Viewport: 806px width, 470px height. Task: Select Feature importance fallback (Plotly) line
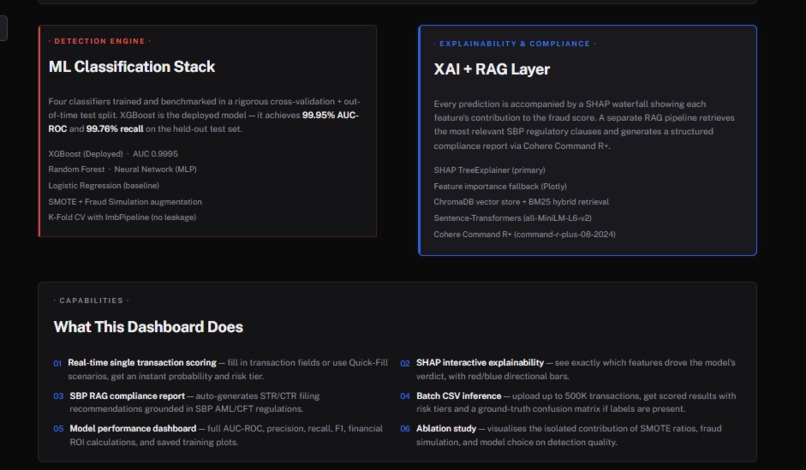(500, 186)
